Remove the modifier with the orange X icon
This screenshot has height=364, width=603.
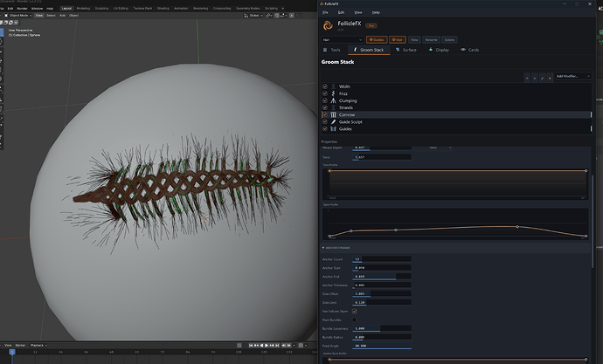coord(550,78)
